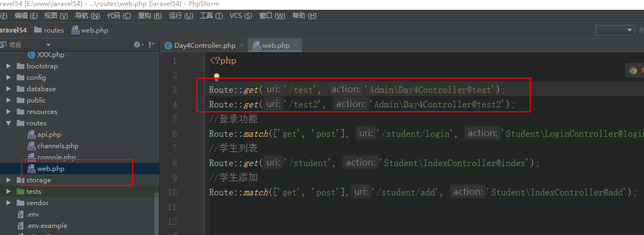Collapse the routes folder
The image size is (644, 235).
pyautogui.click(x=8, y=123)
